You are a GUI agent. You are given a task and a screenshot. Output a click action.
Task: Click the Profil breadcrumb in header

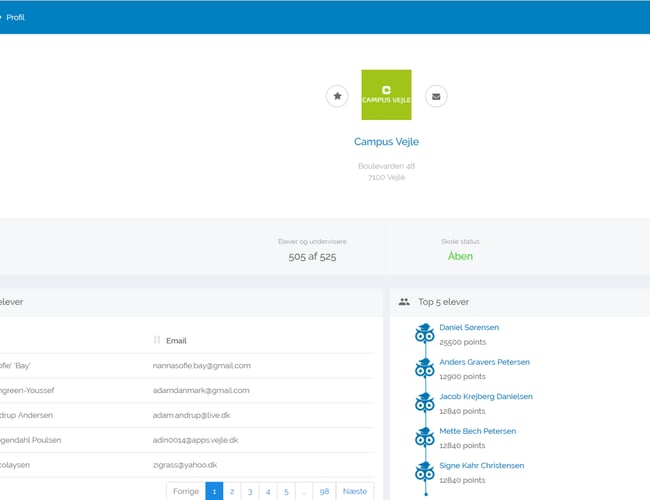pos(16,17)
